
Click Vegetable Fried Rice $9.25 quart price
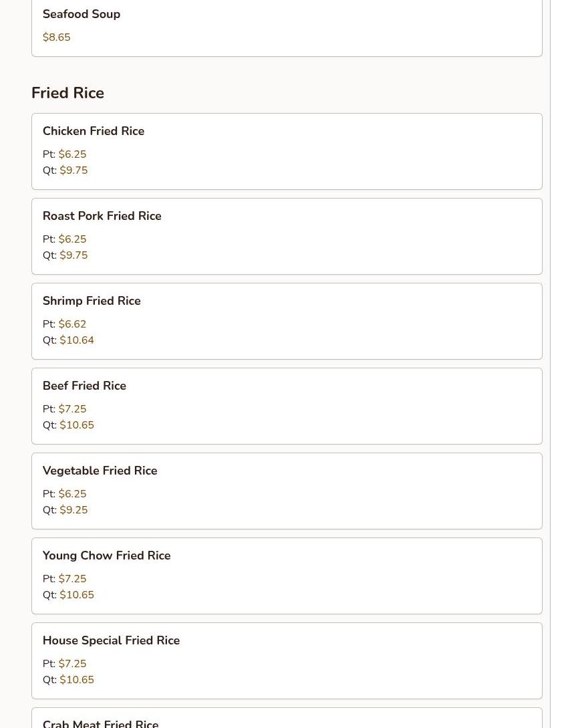coord(74,510)
